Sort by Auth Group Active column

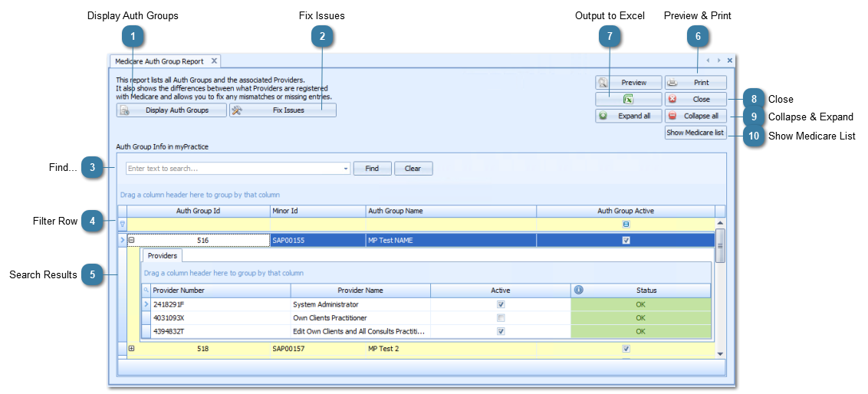(626, 211)
